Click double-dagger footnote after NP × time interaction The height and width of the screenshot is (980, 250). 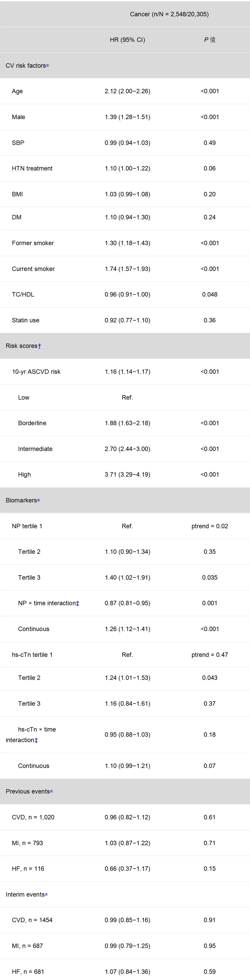[78, 603]
